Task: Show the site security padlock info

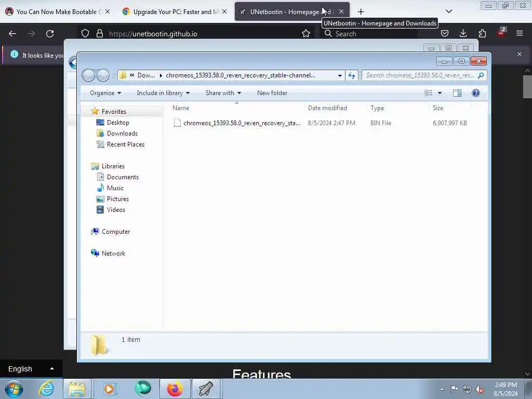Action: pos(100,34)
